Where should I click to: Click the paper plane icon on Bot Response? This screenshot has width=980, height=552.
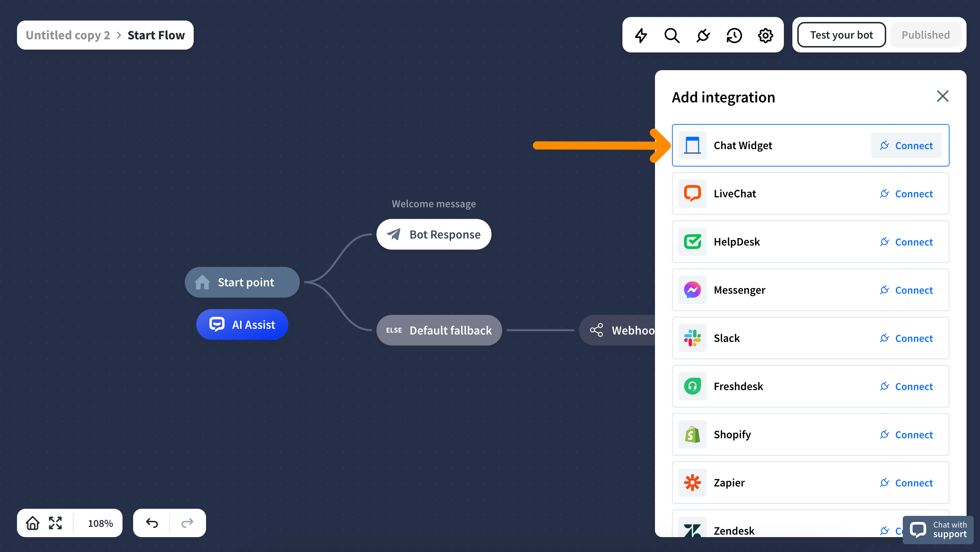394,234
